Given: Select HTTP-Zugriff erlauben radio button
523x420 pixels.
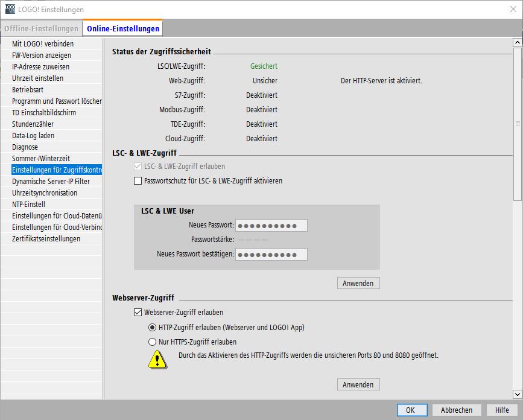Looking at the screenshot, I should click(153, 328).
